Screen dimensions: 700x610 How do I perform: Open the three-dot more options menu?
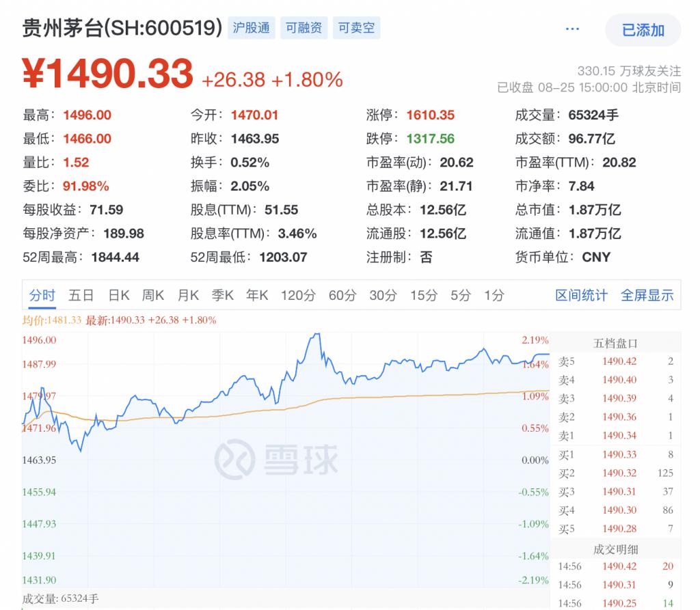point(572,29)
